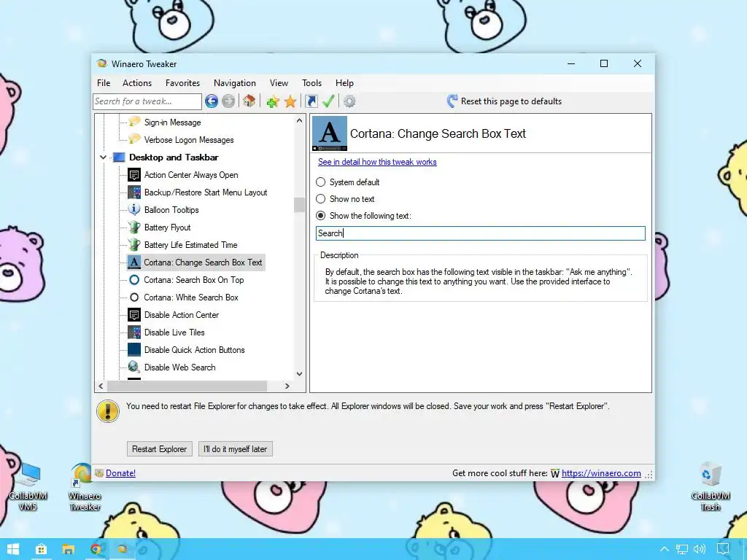Open Microsoft Store from the taskbar
Image resolution: width=747 pixels, height=560 pixels.
(41, 549)
